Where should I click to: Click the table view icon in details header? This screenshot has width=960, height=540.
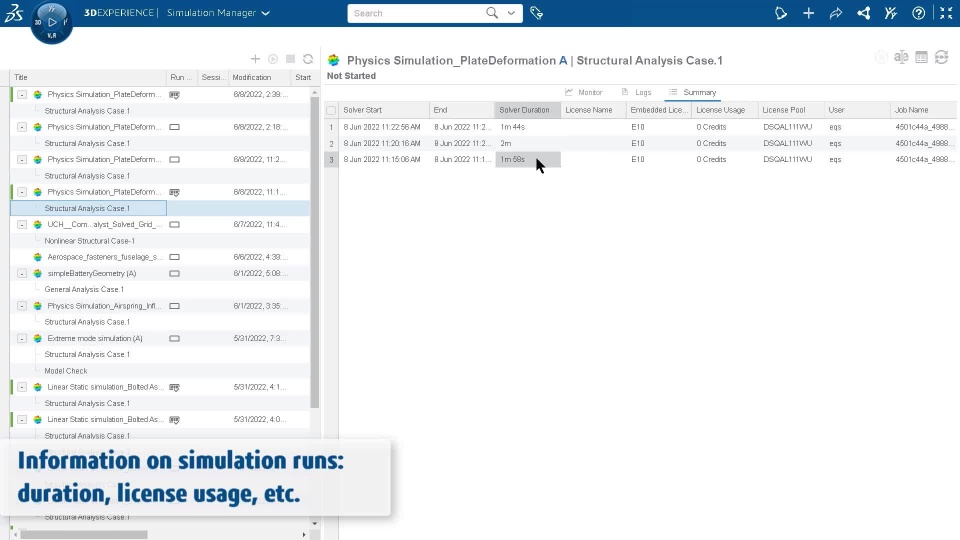coord(921,57)
